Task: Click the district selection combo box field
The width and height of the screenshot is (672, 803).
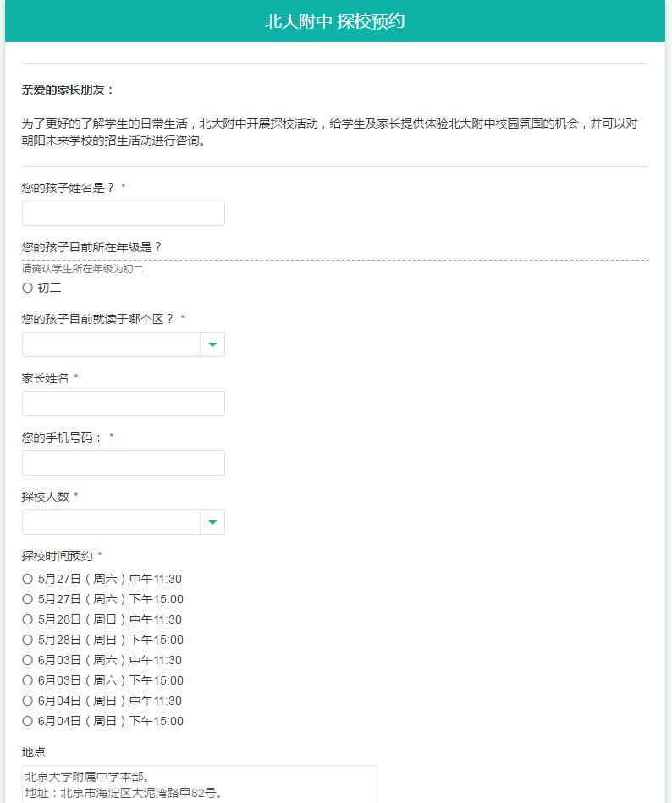Action: [x=111, y=344]
